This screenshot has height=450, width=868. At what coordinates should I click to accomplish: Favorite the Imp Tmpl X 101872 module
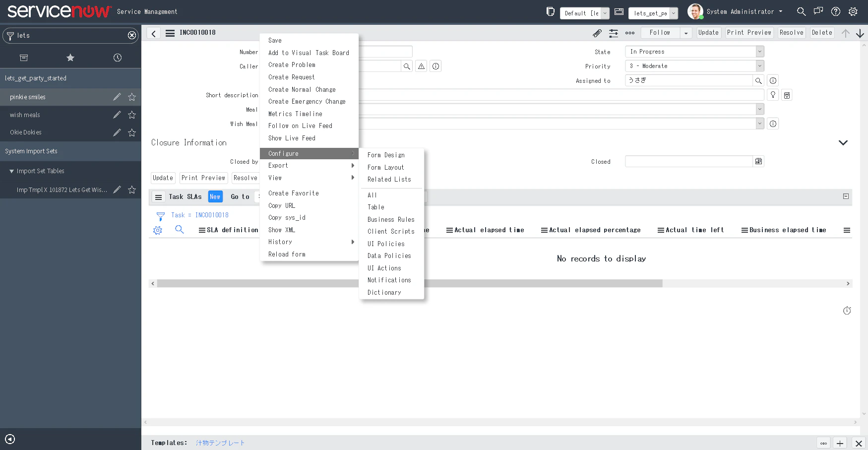point(132,190)
